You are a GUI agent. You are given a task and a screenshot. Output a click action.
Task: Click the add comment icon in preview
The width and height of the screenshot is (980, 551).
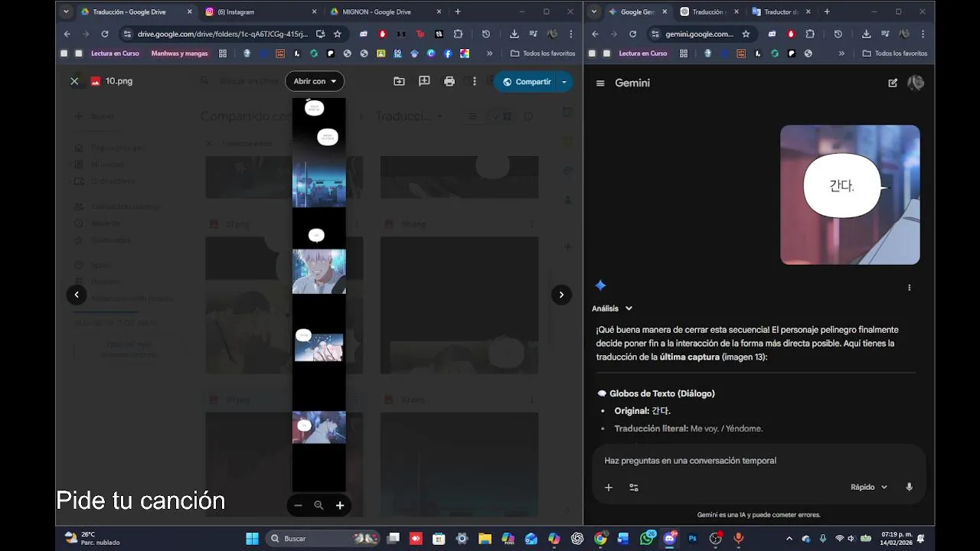tap(424, 81)
